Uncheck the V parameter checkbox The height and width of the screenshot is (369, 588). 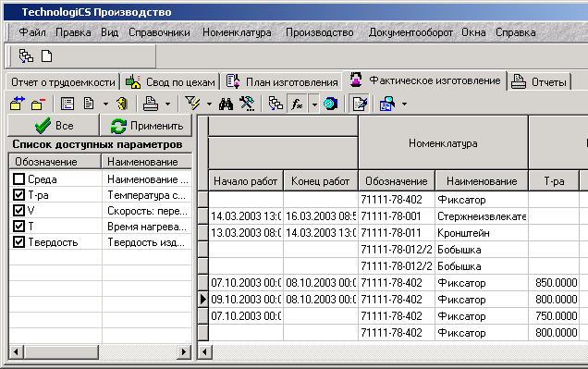(x=18, y=210)
